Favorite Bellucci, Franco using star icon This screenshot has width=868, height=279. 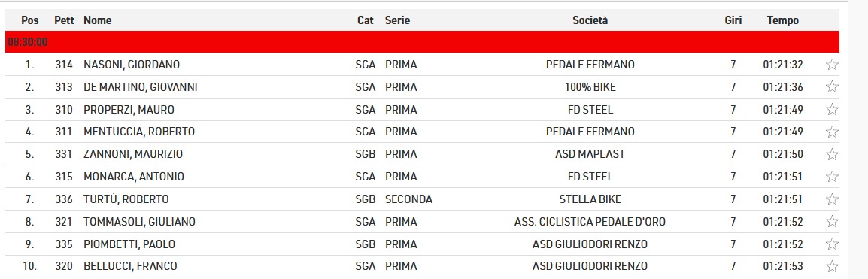click(x=831, y=266)
